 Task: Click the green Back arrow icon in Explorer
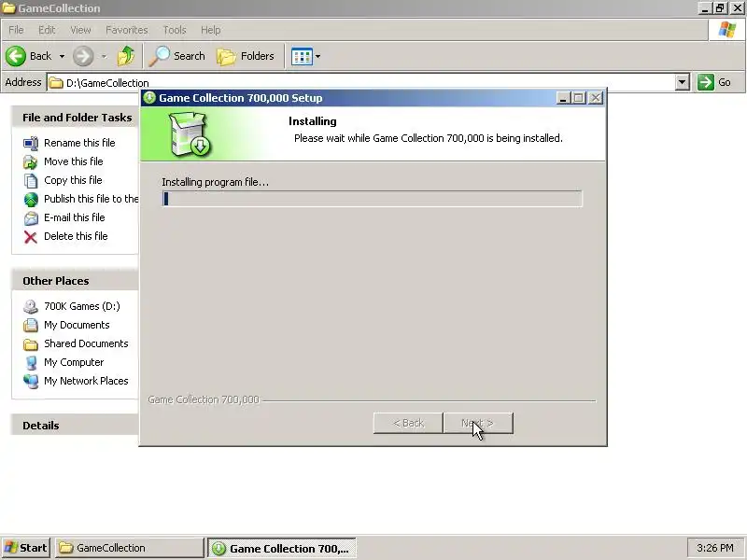coord(16,56)
